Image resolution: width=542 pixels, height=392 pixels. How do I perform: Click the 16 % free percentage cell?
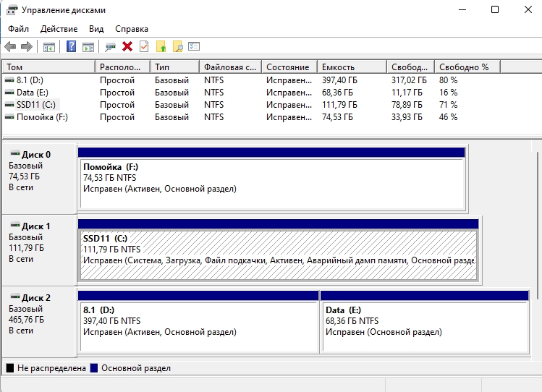click(x=449, y=93)
